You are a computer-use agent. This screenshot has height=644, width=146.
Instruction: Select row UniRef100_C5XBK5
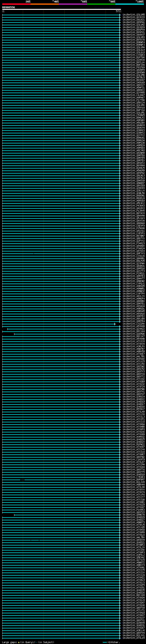tap(134, 115)
